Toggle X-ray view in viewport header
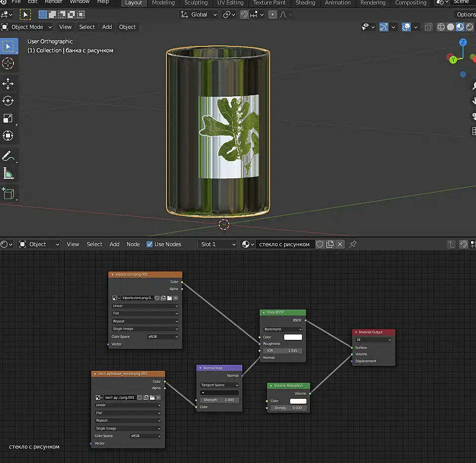Viewport: 476px width, 463px height. point(429,27)
